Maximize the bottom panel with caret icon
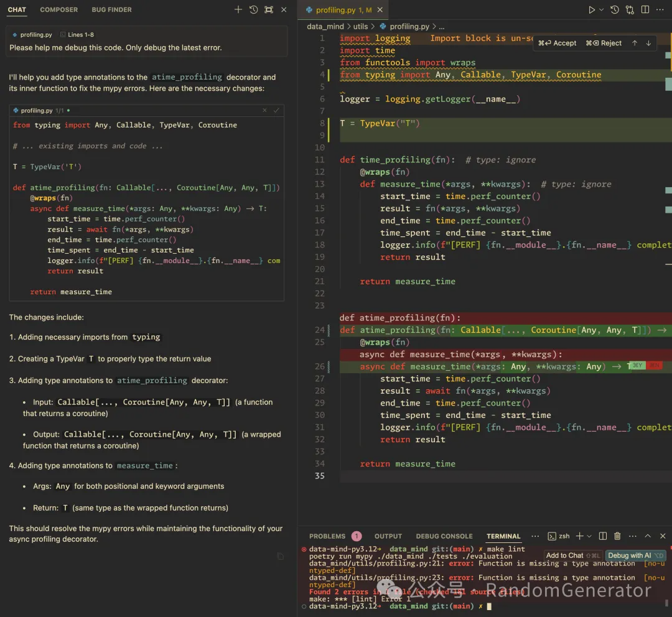The width and height of the screenshot is (672, 617). 648,536
